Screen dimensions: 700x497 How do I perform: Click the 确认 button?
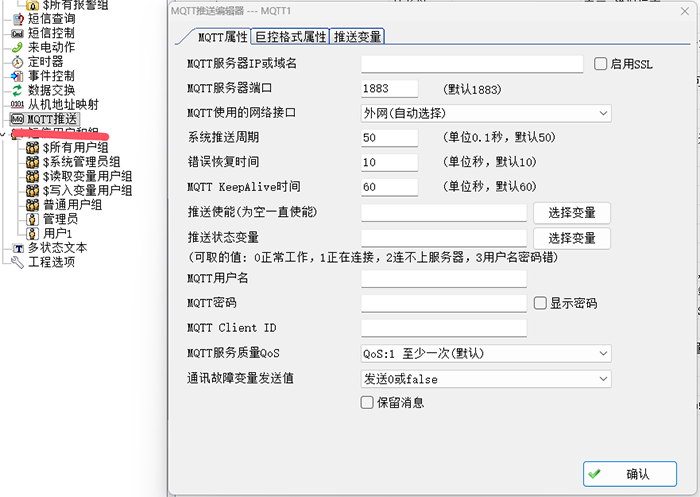coord(629,474)
